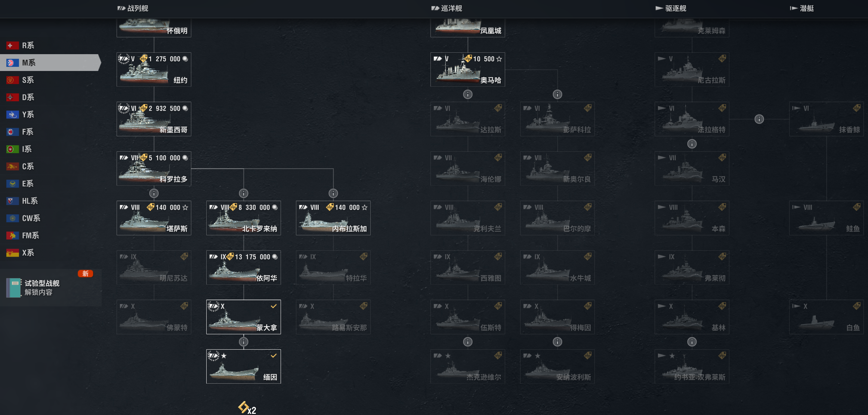Click the info icon above 彭萨科拉
Viewport: 868px width, 415px height.
click(x=557, y=94)
